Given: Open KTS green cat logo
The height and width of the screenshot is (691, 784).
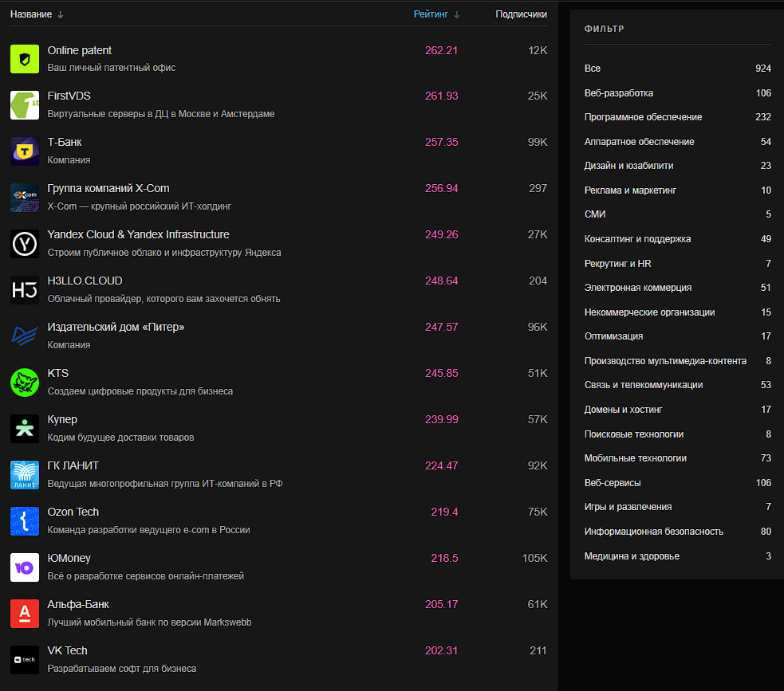Looking at the screenshot, I should [25, 383].
